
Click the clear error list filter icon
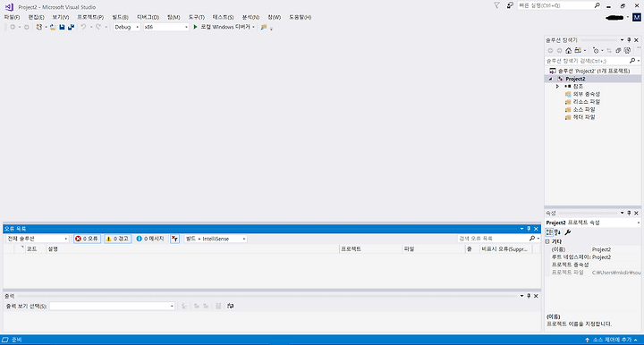175,239
